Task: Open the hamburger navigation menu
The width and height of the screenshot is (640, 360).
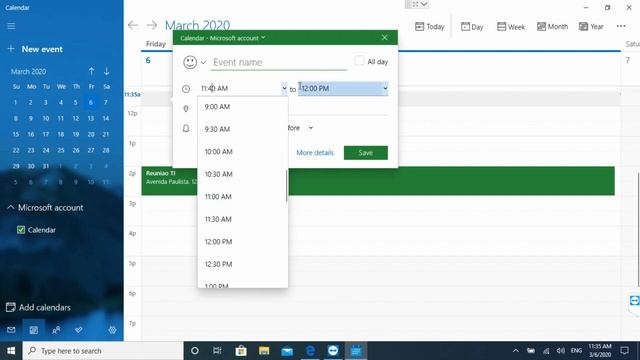Action: (11, 26)
